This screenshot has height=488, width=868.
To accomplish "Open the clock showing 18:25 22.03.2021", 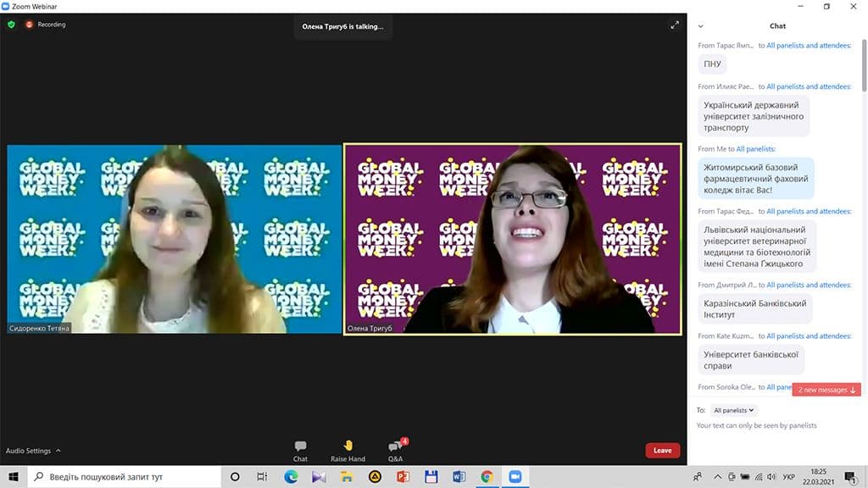I will [818, 476].
